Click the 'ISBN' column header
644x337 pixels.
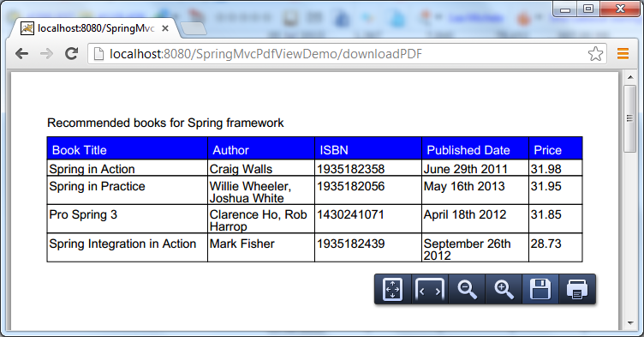click(368, 148)
